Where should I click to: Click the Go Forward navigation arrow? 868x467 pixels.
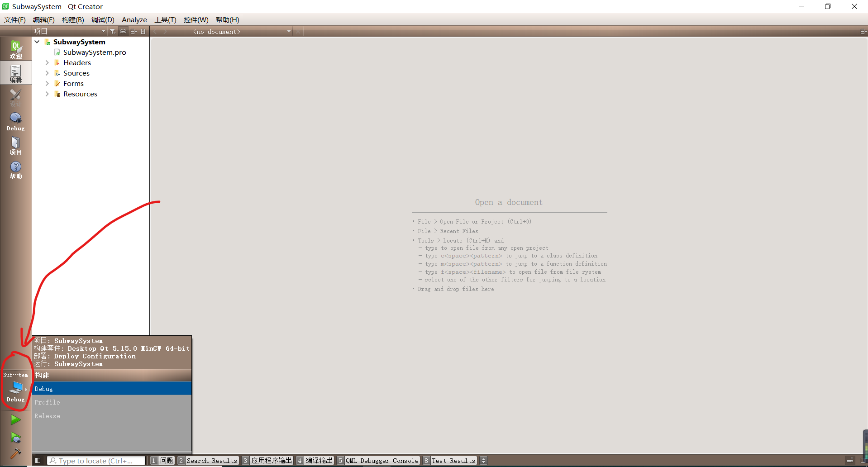165,32
